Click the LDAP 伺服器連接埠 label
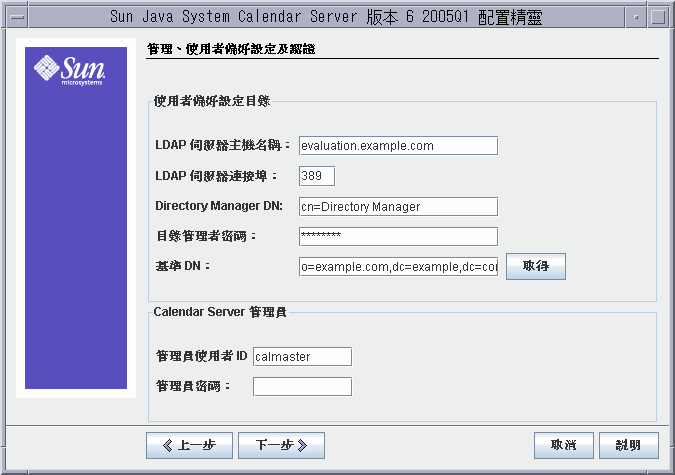This screenshot has width=675, height=475. click(216, 176)
